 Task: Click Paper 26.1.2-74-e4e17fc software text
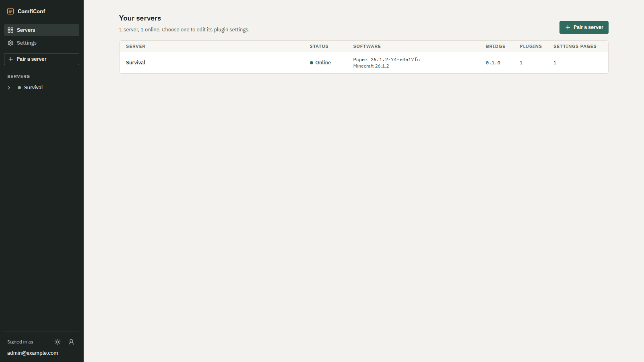coord(386,60)
